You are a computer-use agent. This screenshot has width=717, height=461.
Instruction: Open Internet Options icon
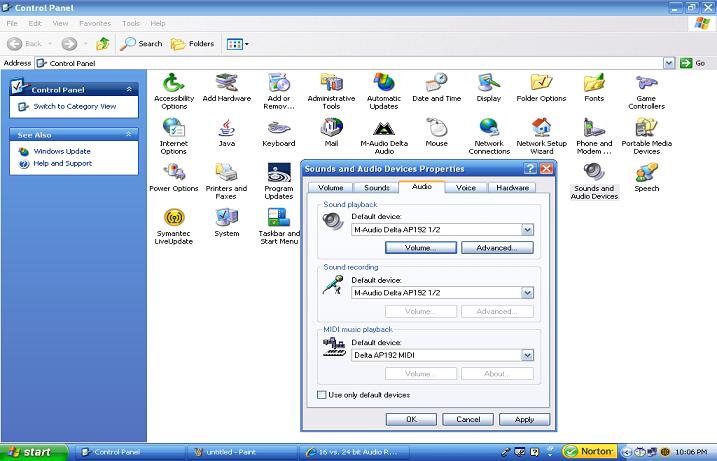(x=174, y=136)
